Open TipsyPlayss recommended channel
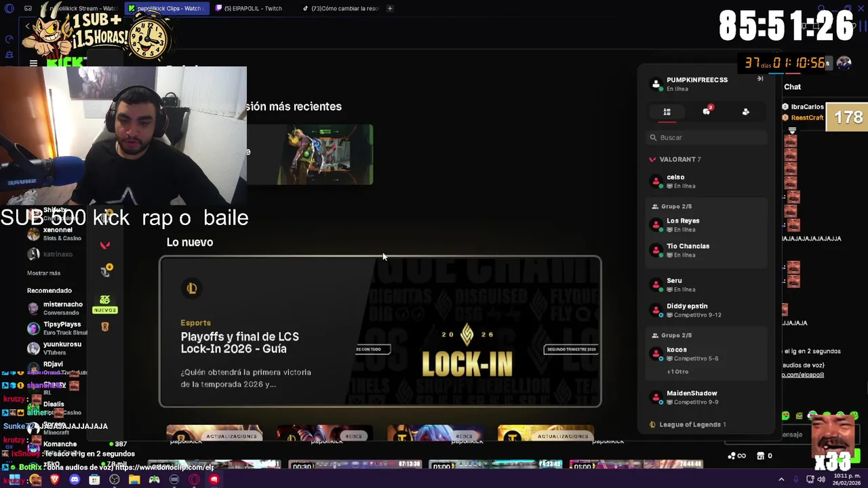This screenshot has width=868, height=488. coord(56,328)
